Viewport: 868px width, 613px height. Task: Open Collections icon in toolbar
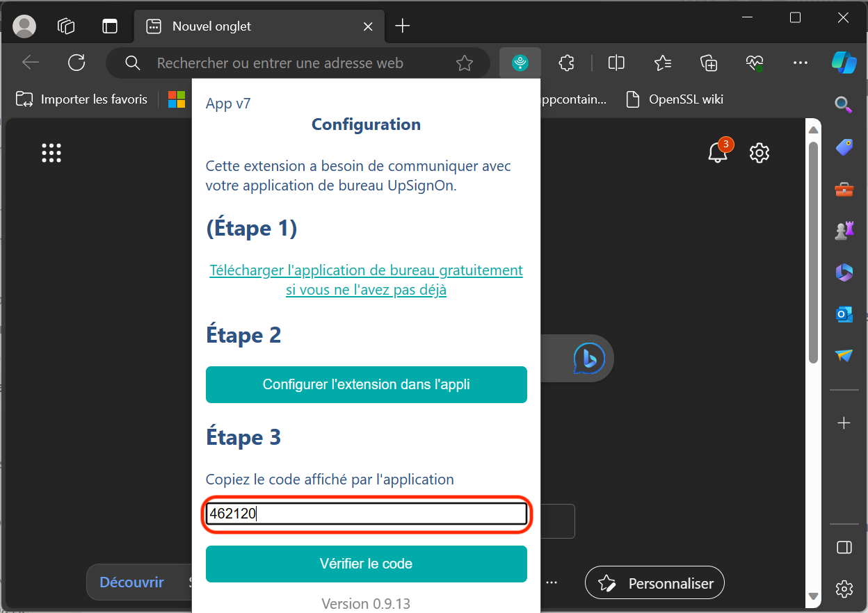pos(708,63)
